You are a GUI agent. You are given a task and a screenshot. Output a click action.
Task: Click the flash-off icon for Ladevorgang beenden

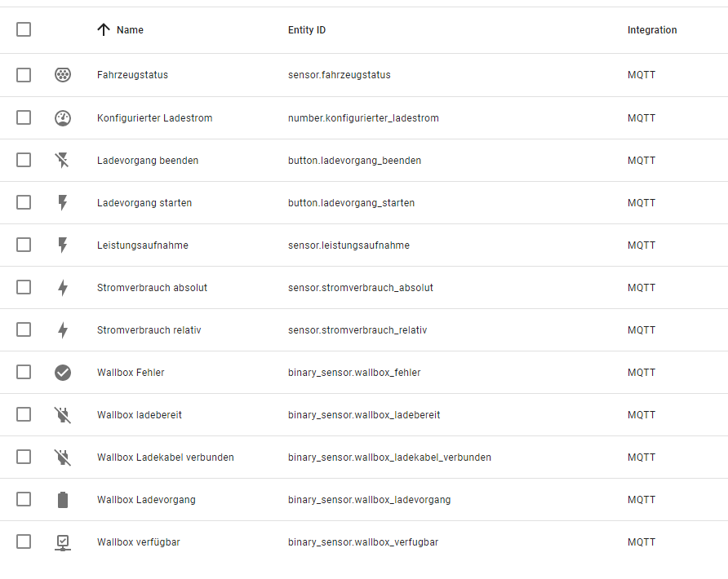click(x=64, y=160)
